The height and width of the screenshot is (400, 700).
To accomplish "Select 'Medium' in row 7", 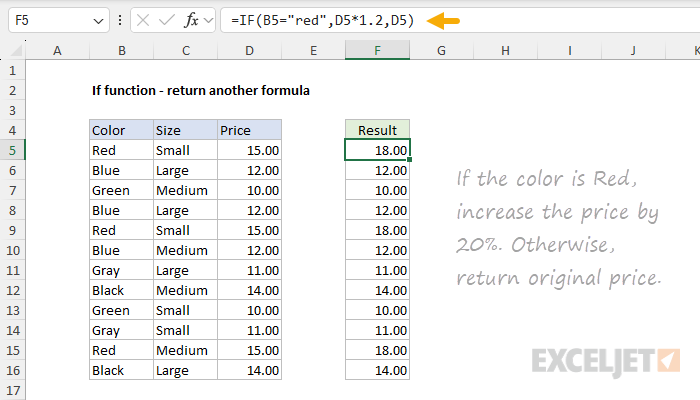I will [x=186, y=191].
